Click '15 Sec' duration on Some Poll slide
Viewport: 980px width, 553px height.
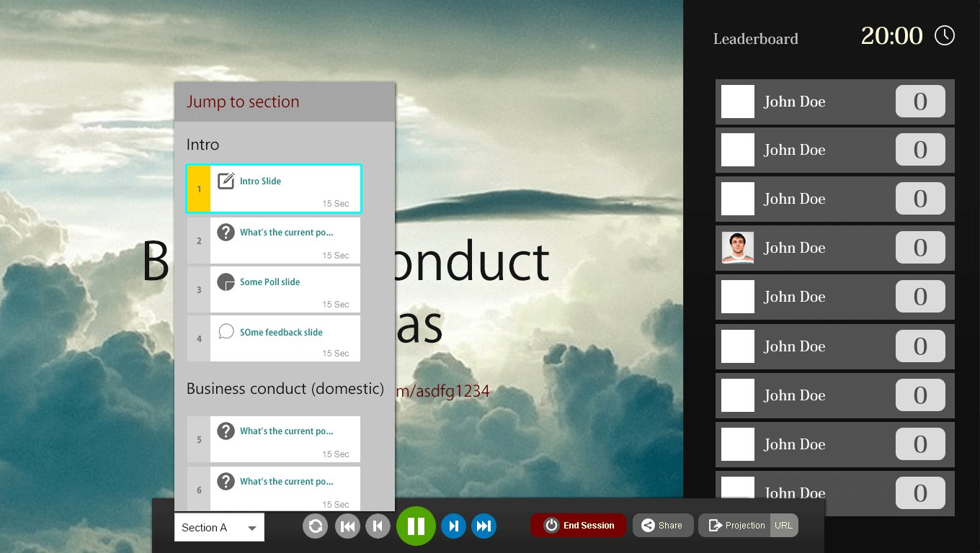[x=336, y=305]
